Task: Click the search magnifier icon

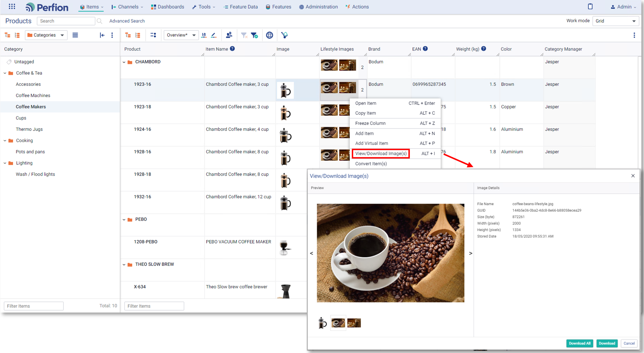Action: 99,21
